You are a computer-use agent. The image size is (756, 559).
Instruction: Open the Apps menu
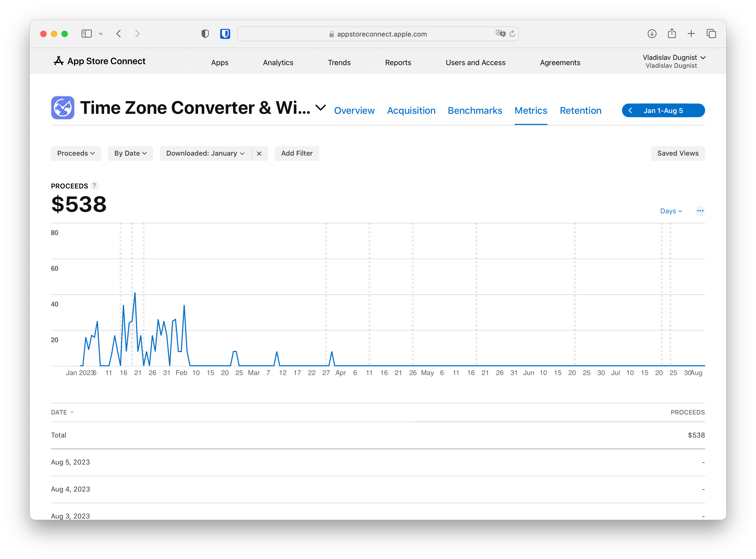[220, 63]
